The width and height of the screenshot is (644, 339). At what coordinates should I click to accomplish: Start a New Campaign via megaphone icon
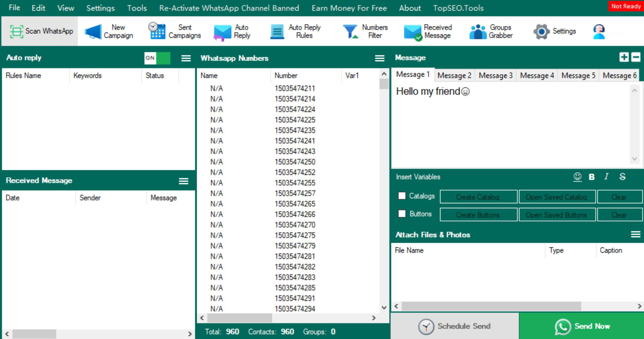pyautogui.click(x=93, y=32)
